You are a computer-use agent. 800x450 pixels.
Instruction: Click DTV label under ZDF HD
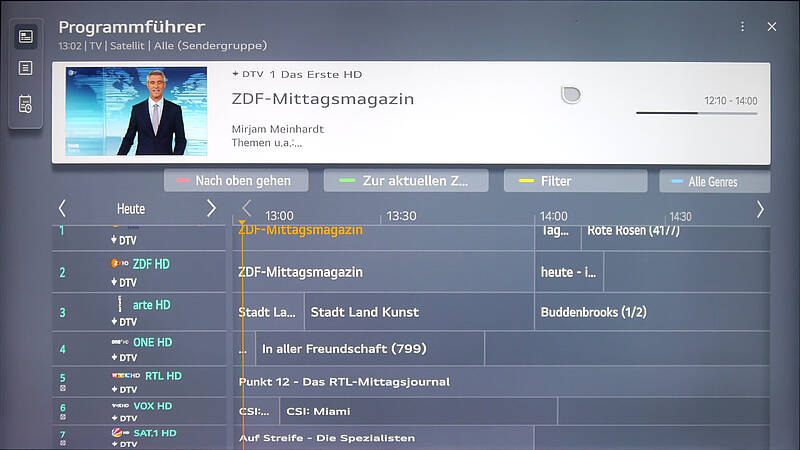click(x=124, y=282)
